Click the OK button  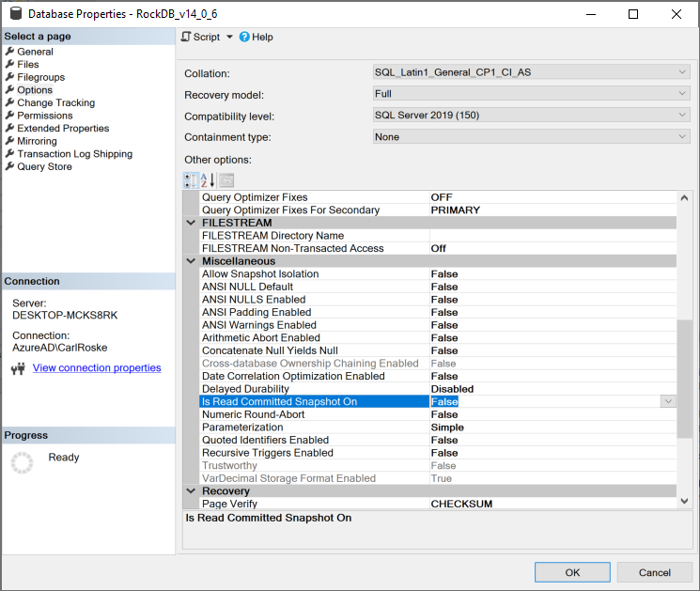click(x=572, y=572)
